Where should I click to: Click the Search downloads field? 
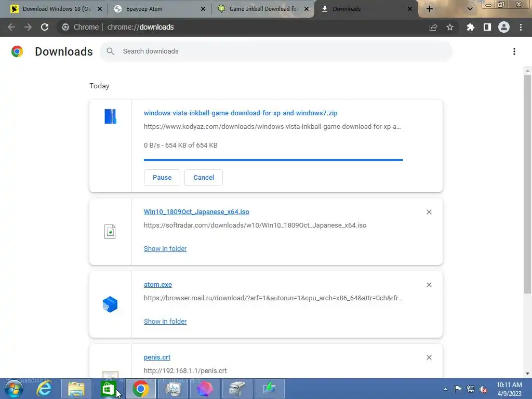tap(276, 51)
